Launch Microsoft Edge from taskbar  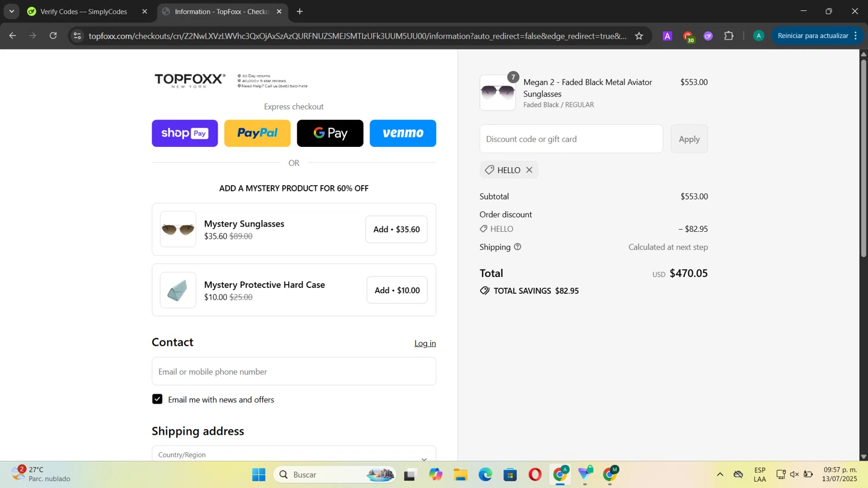(485, 475)
